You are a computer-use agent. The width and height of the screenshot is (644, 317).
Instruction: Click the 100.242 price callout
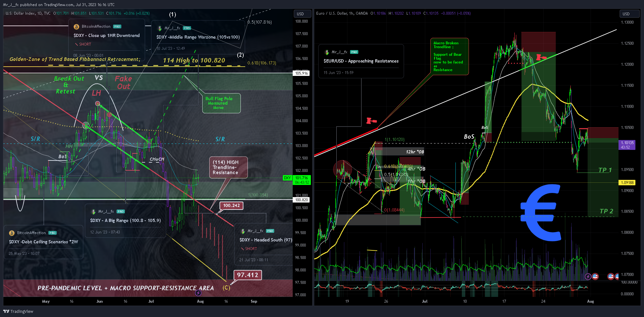coord(231,206)
